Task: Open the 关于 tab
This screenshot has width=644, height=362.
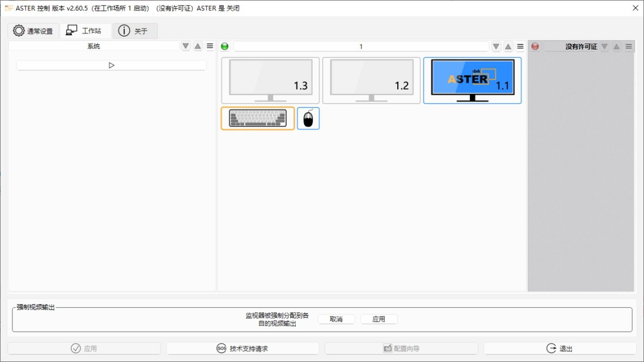Action: [135, 31]
